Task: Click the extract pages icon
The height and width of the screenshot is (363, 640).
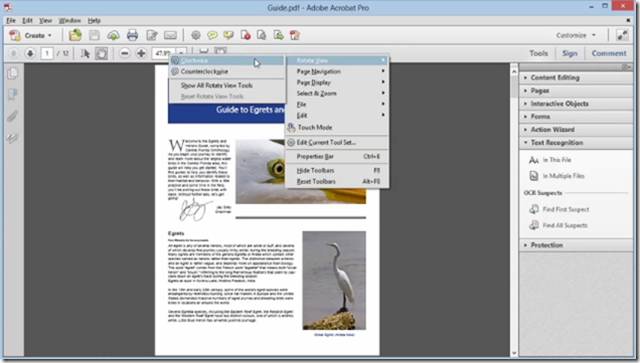Action: click(262, 35)
